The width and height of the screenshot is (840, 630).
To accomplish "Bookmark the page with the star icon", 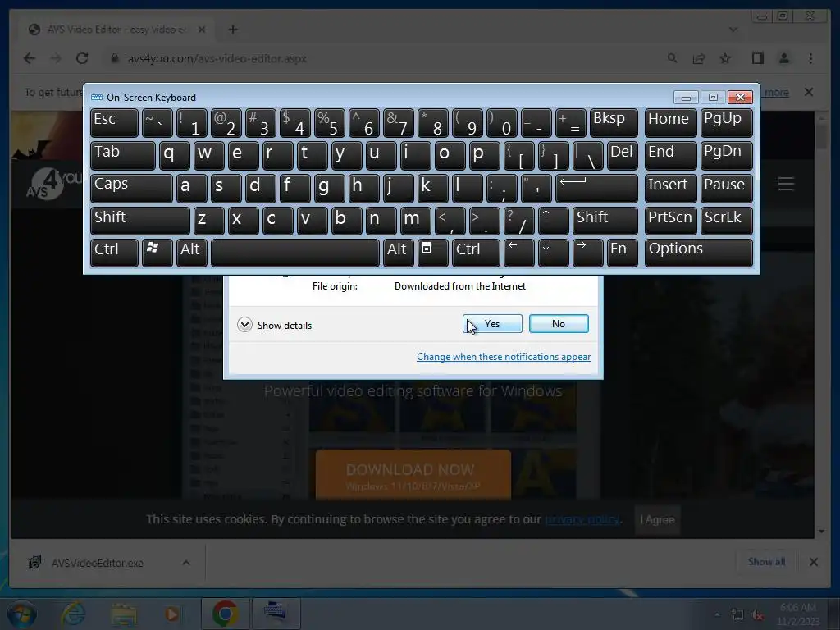I will click(x=725, y=58).
